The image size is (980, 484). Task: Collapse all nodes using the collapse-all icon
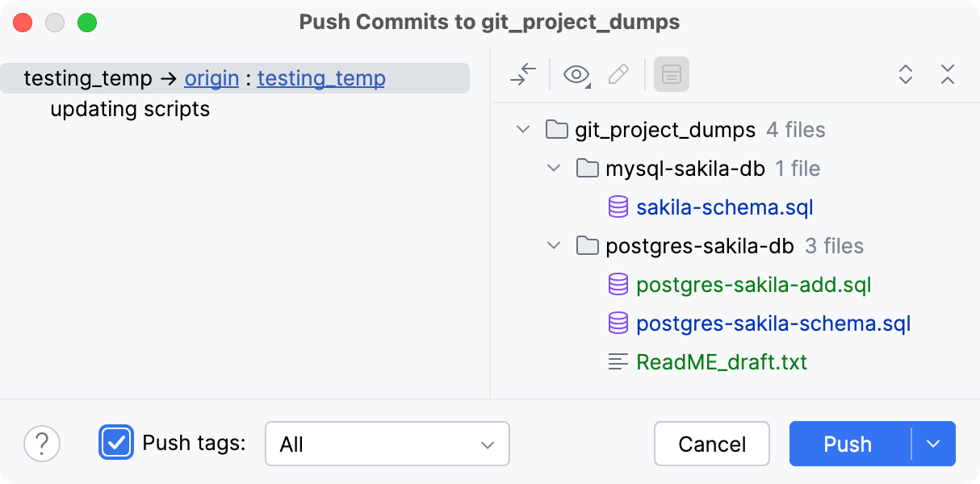coord(948,74)
